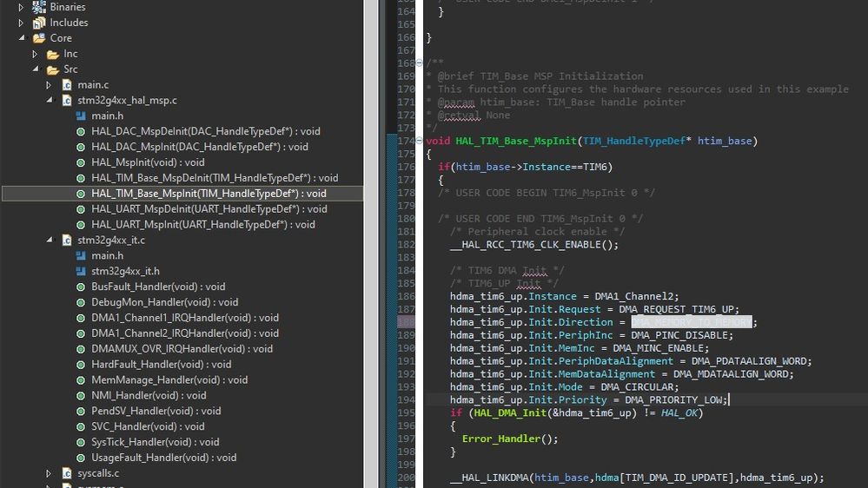Click stm32g4xx_hal_msp.c file icon
The image size is (868, 488).
pyautogui.click(x=67, y=100)
